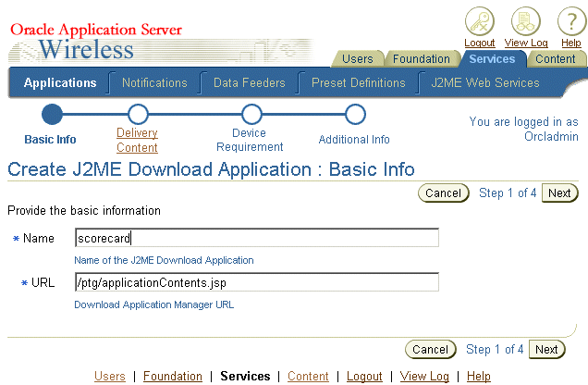
Task: Click the 'Create J2ME Download Application : Basic Info' heading
Action: click(211, 169)
